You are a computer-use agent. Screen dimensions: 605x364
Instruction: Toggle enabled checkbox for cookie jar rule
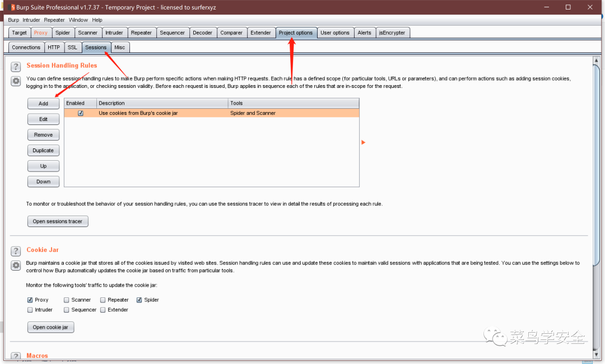click(81, 113)
